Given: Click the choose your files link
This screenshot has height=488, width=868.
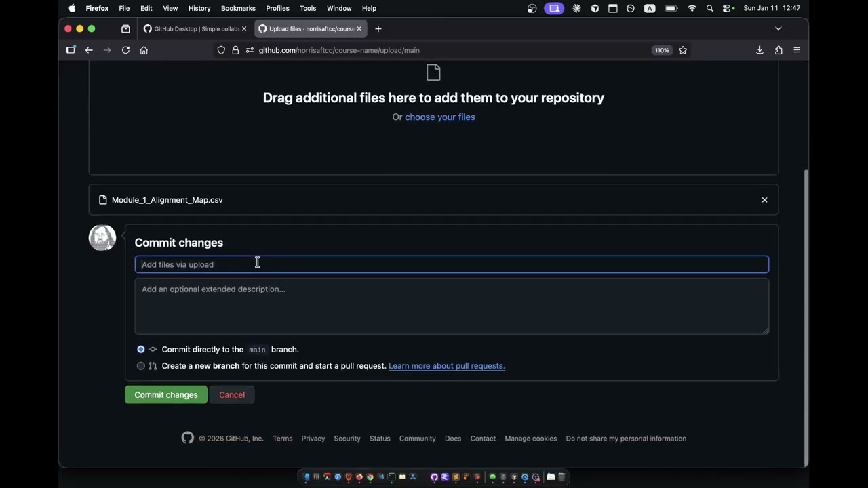Looking at the screenshot, I should click(x=439, y=117).
